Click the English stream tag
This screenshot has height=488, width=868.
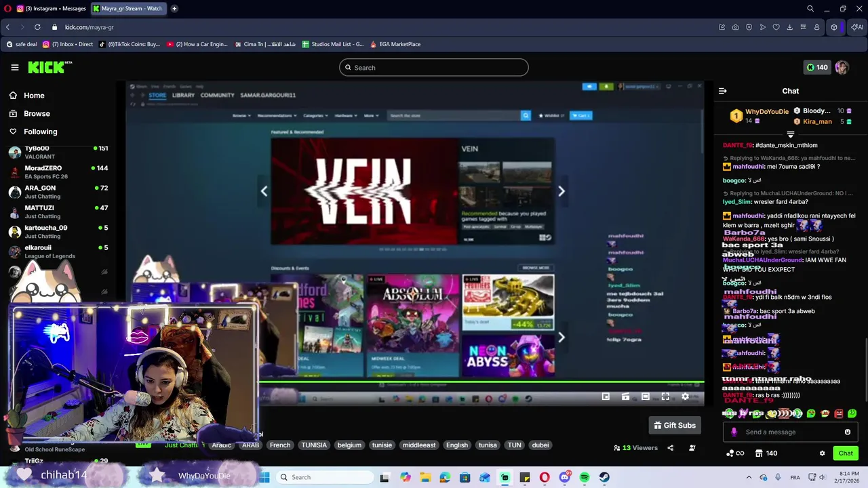457,445
